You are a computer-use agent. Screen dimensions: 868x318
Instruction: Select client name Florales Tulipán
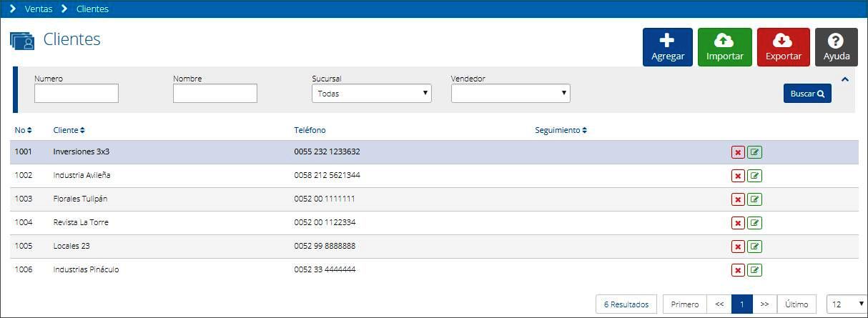pyautogui.click(x=81, y=199)
